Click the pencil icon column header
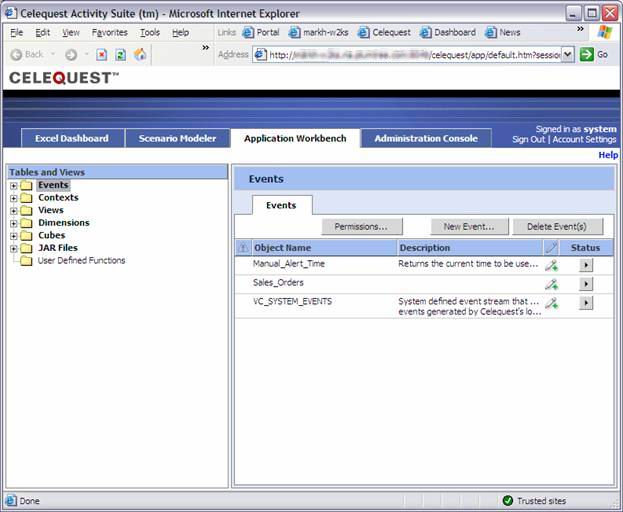The width and height of the screenshot is (623, 512). pyautogui.click(x=551, y=248)
